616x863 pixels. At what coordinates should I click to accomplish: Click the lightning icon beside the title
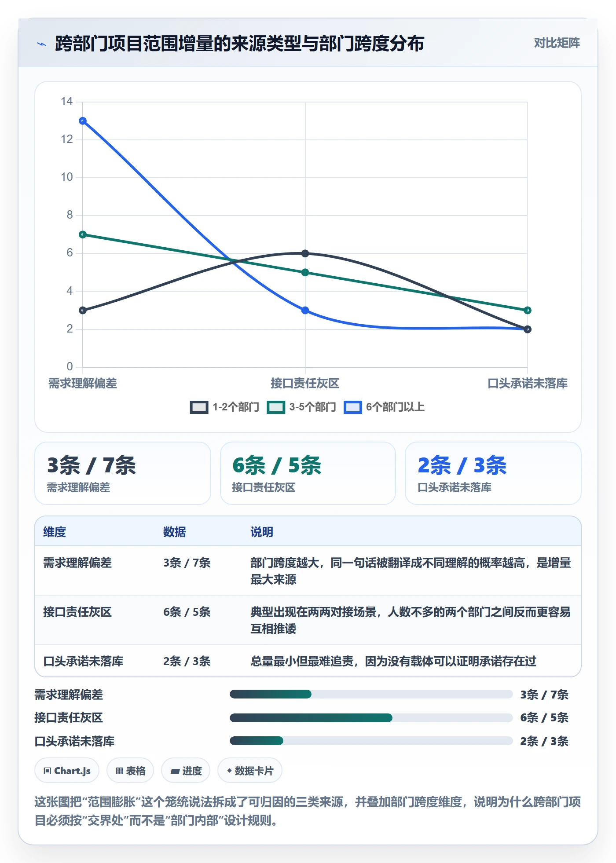[42, 44]
